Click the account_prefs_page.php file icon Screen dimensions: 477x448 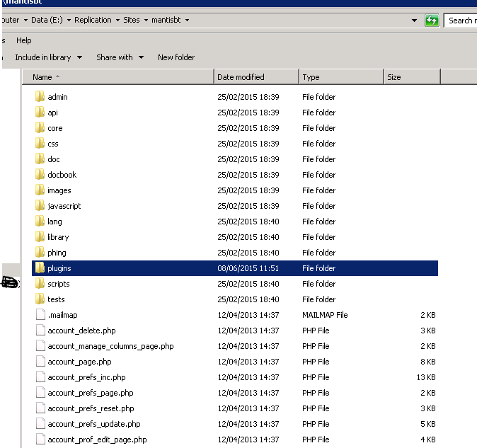[40, 392]
